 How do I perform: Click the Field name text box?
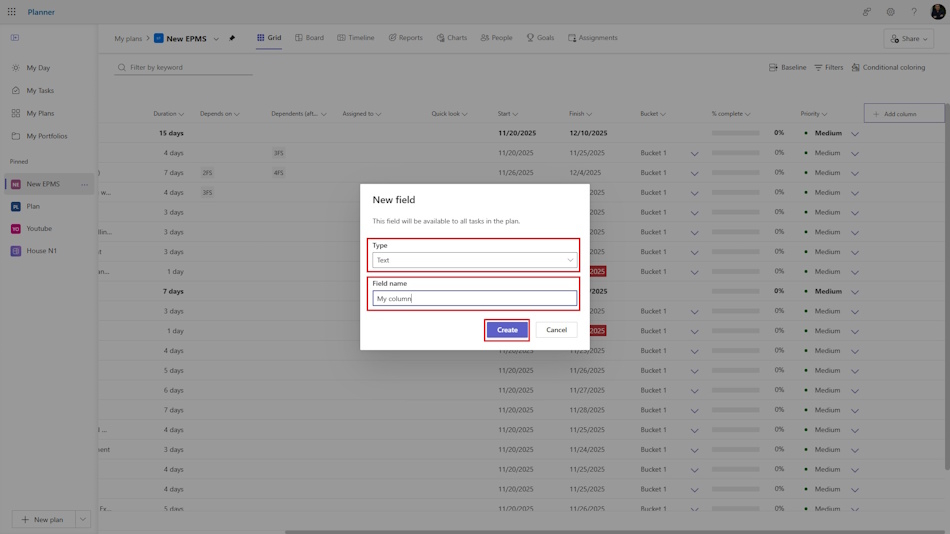click(x=474, y=298)
